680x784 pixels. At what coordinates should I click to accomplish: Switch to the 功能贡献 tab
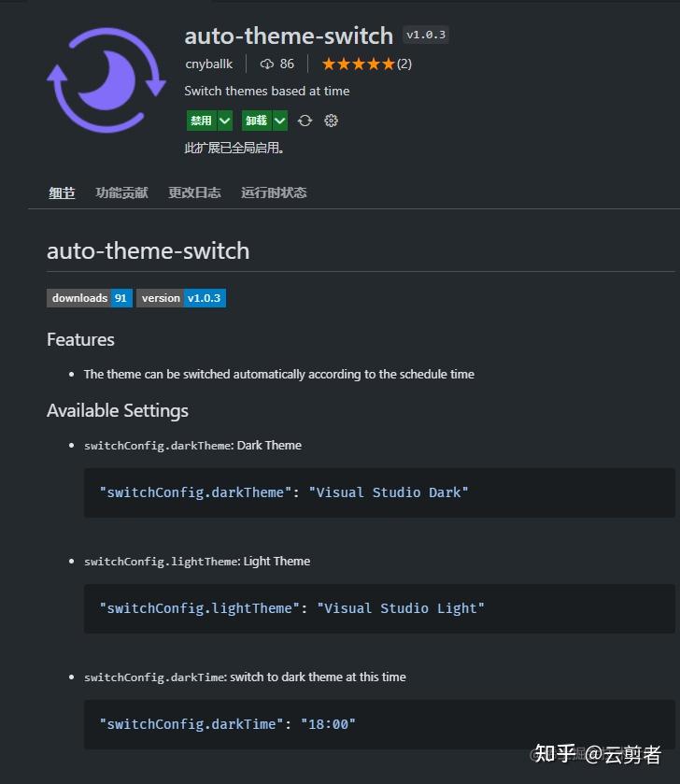pyautogui.click(x=121, y=192)
